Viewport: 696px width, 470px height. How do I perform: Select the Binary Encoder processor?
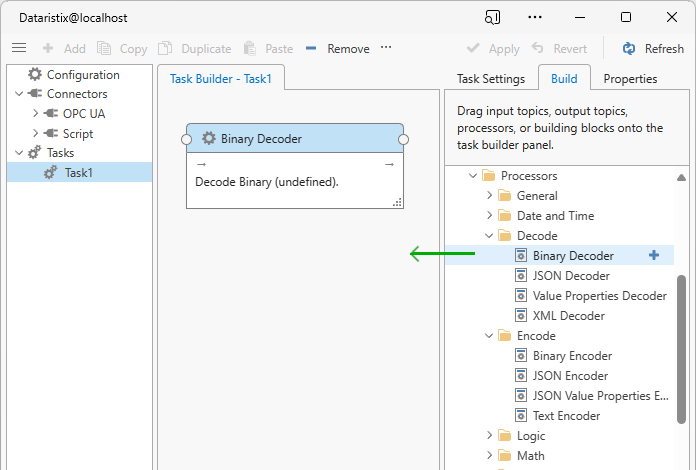(x=571, y=356)
